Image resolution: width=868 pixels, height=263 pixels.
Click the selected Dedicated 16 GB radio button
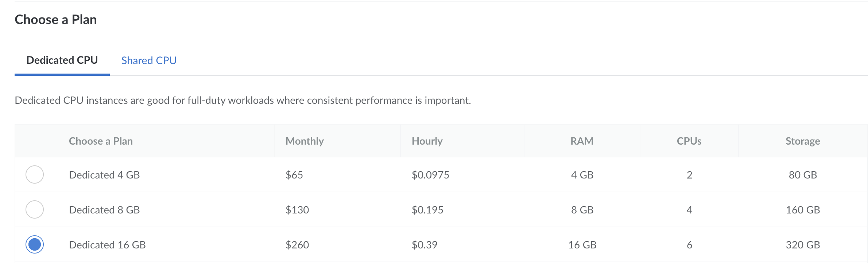pos(35,244)
